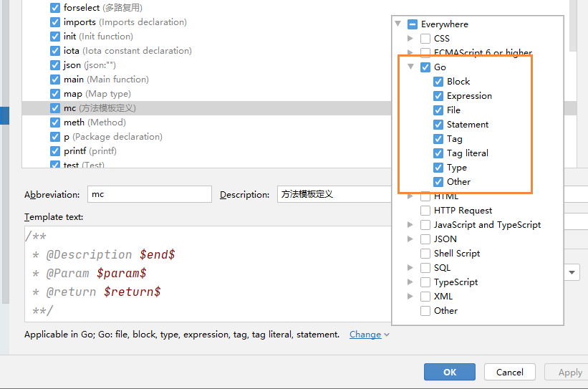Toggle the Tag literal checkbox
588x389 pixels.
[438, 153]
